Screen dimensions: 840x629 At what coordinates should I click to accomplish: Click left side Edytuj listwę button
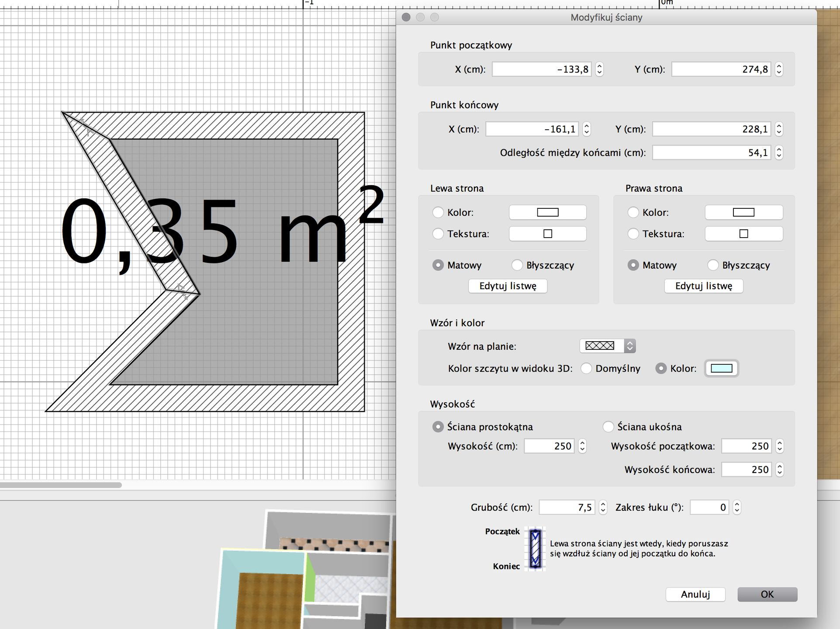tap(508, 286)
